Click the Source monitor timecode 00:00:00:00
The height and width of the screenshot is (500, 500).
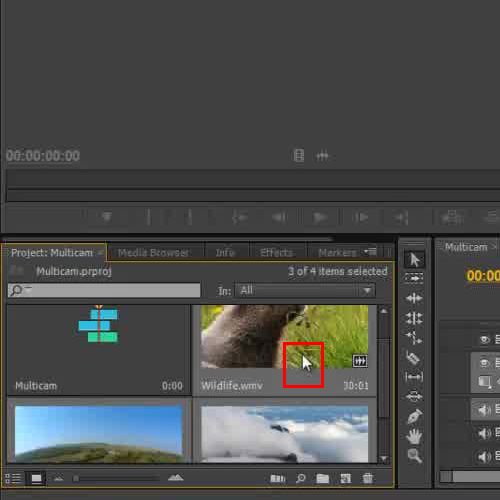click(x=43, y=156)
